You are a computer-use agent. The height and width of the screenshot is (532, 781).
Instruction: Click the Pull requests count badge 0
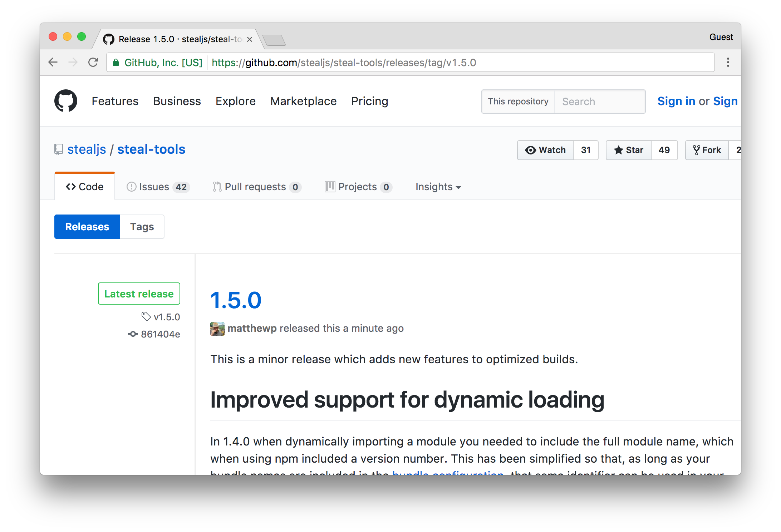(295, 187)
